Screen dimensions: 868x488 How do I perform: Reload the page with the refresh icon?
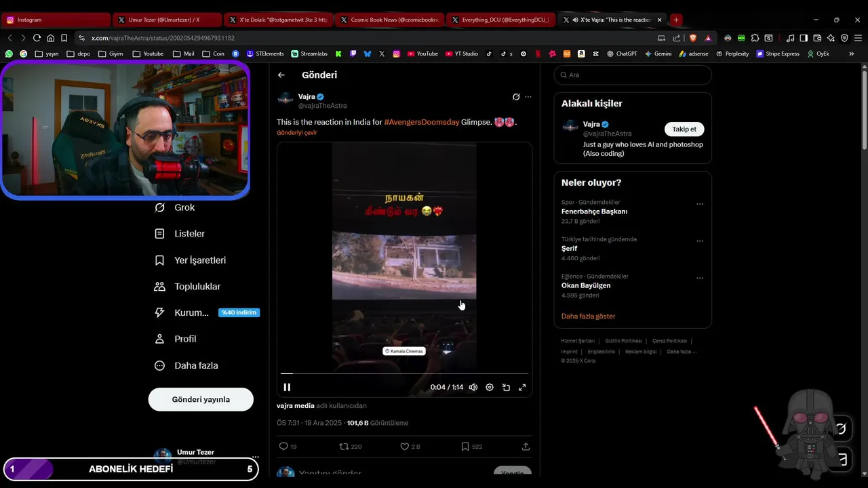coord(37,38)
